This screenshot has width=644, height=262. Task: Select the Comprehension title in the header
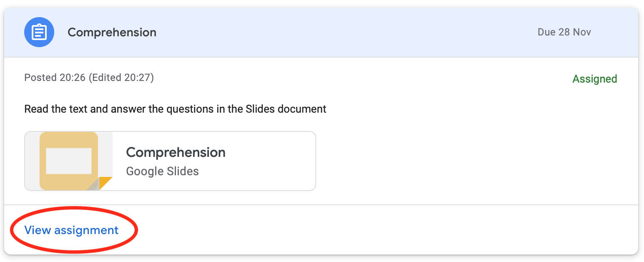coord(112,32)
